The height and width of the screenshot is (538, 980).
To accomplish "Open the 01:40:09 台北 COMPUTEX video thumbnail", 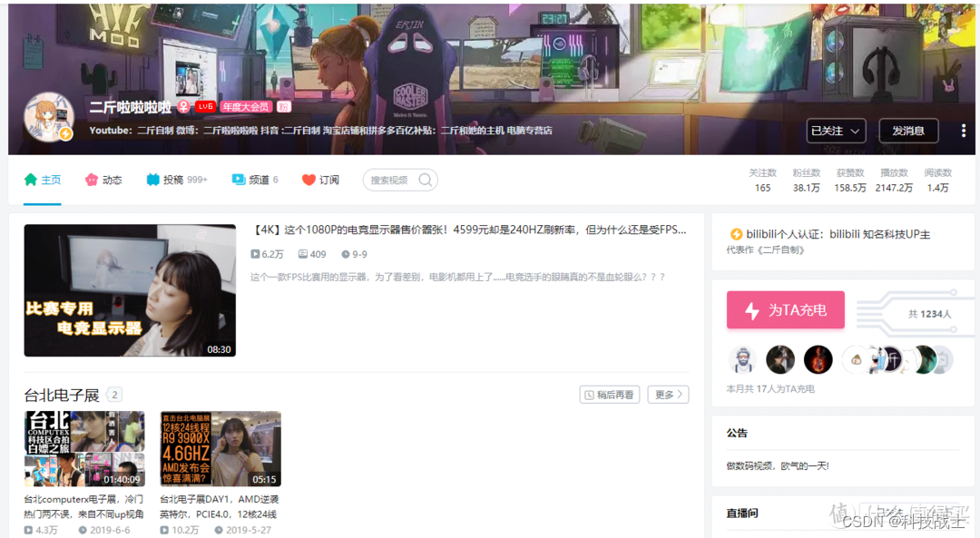I will click(84, 449).
